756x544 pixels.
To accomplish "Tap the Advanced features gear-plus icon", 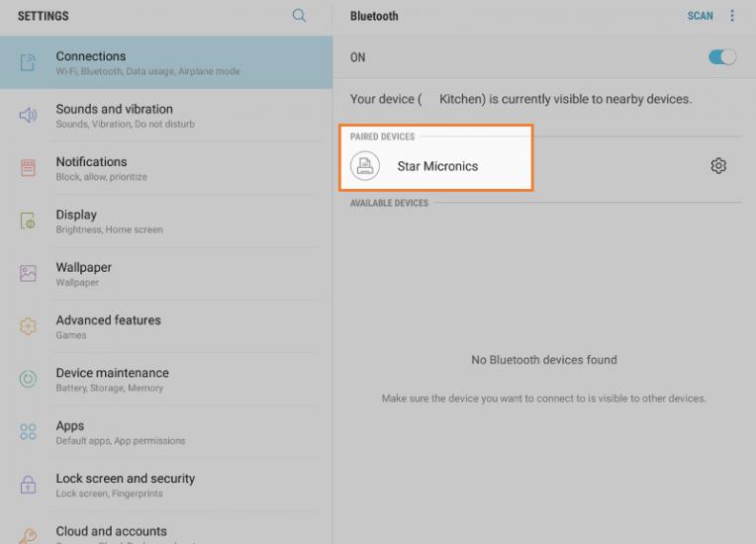I will pos(28,326).
